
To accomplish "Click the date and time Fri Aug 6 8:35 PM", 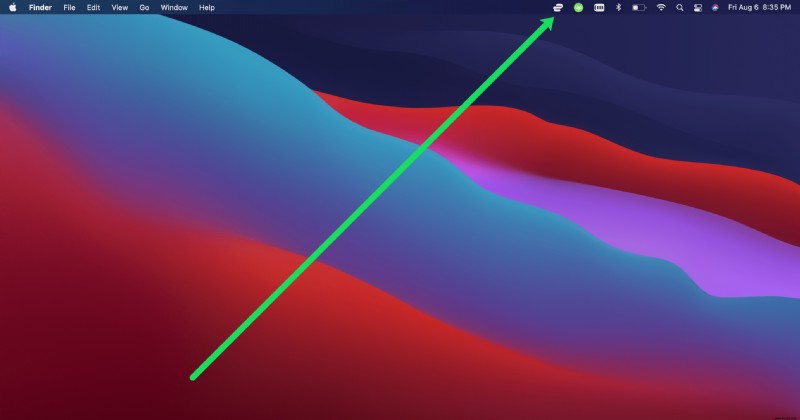I will (x=759, y=8).
